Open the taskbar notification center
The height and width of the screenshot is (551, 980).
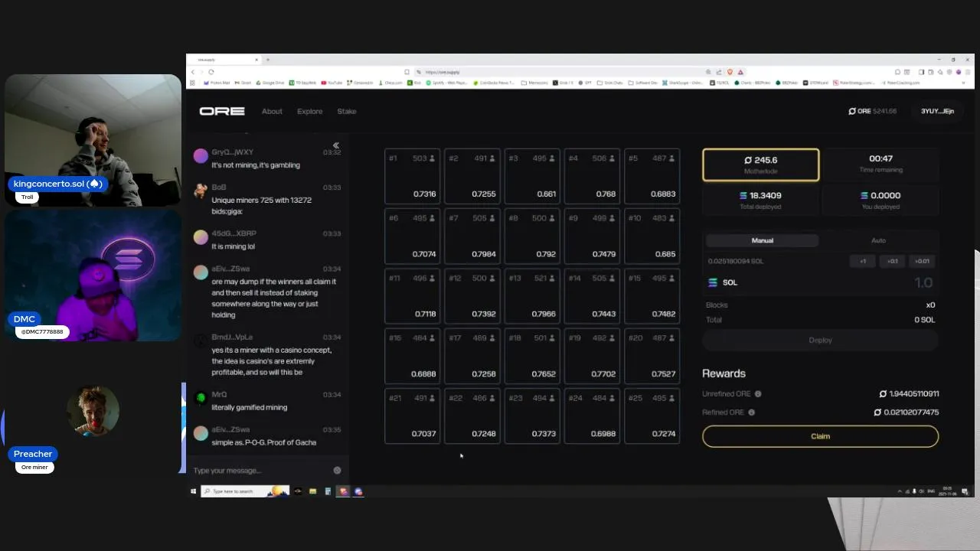point(965,491)
